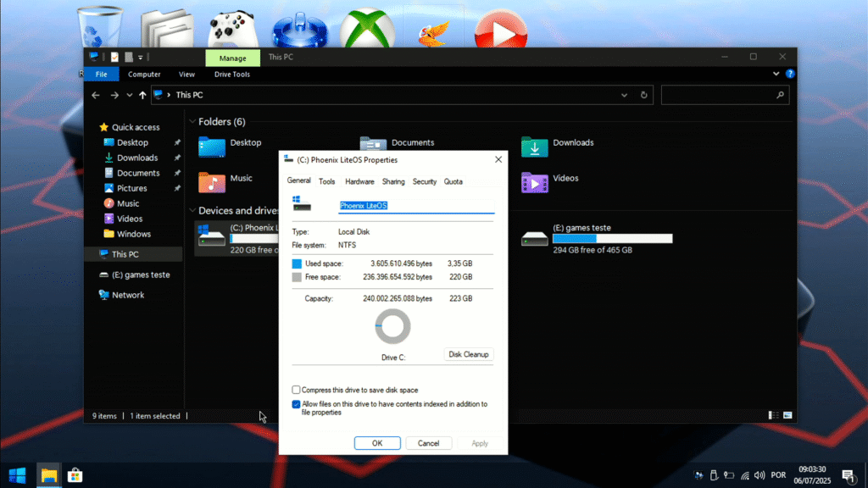This screenshot has width=868, height=488.
Task: Select (E:) games teste in the sidebar
Action: [141, 275]
